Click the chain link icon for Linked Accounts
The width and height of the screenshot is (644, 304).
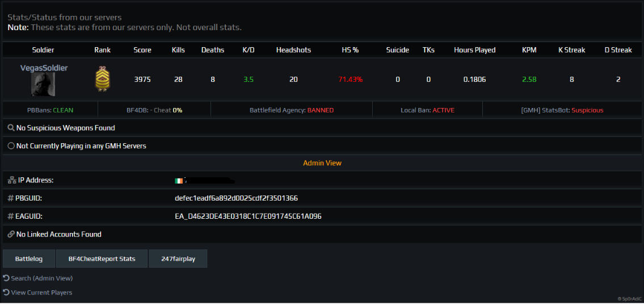coord(11,234)
